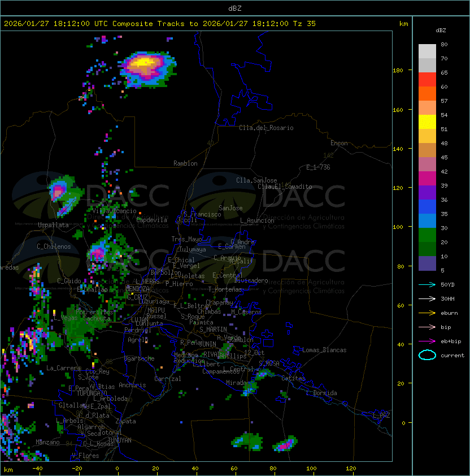Click the 'Encon' map label
470x476 pixels.
[339, 143]
